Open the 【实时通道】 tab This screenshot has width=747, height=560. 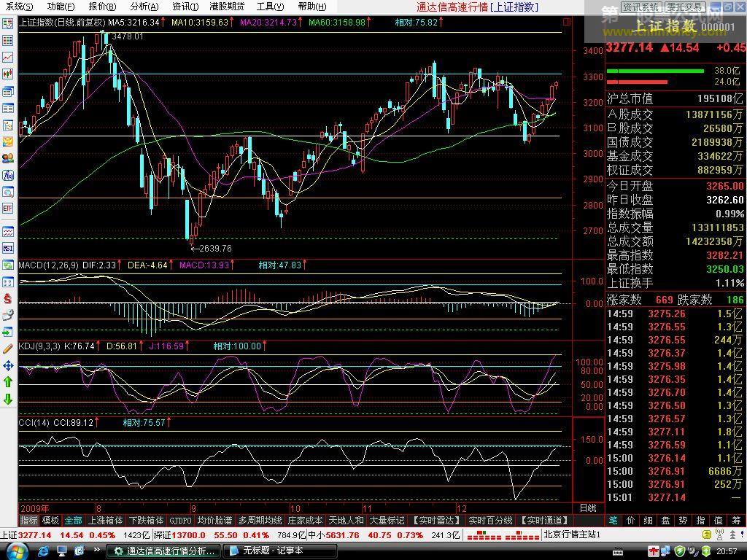tap(545, 521)
